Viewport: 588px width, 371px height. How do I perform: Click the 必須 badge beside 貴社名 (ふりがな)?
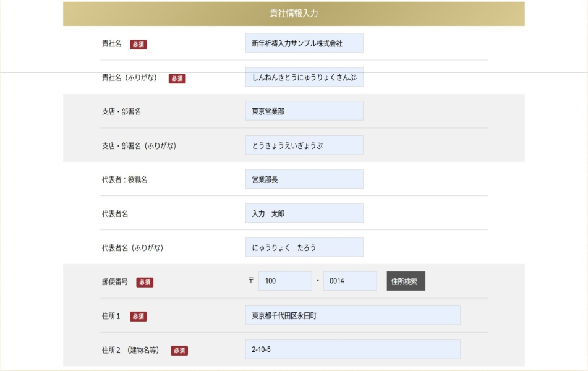coord(177,79)
